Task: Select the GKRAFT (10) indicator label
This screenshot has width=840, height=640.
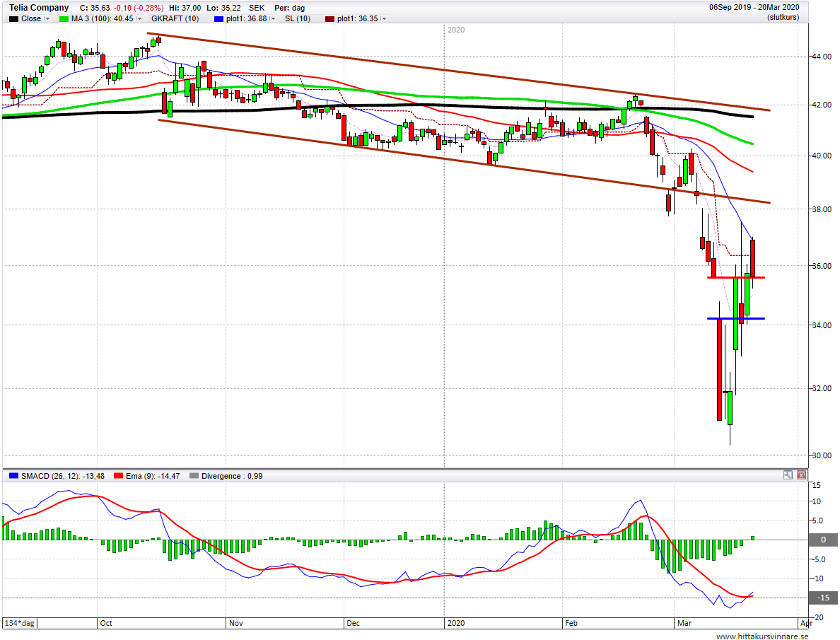Action: coord(175,19)
